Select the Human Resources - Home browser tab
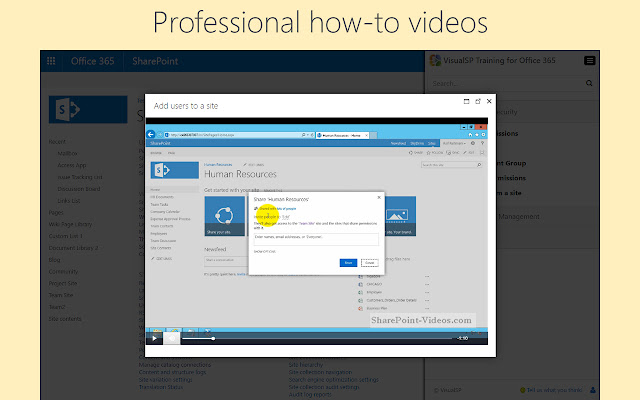 pyautogui.click(x=342, y=135)
